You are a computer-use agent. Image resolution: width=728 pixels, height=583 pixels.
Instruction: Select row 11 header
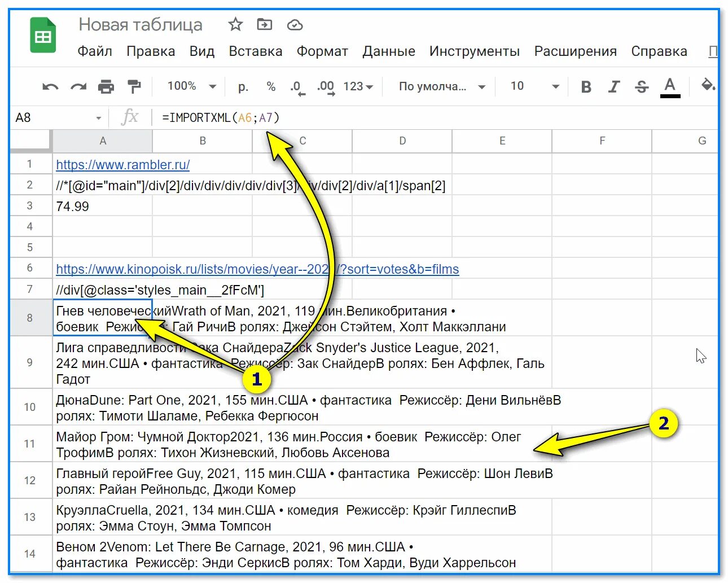tap(30, 444)
